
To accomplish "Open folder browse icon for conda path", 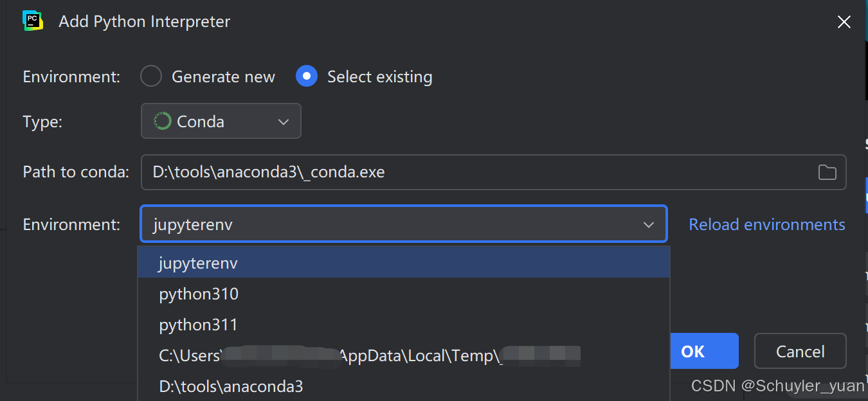I will (x=827, y=172).
